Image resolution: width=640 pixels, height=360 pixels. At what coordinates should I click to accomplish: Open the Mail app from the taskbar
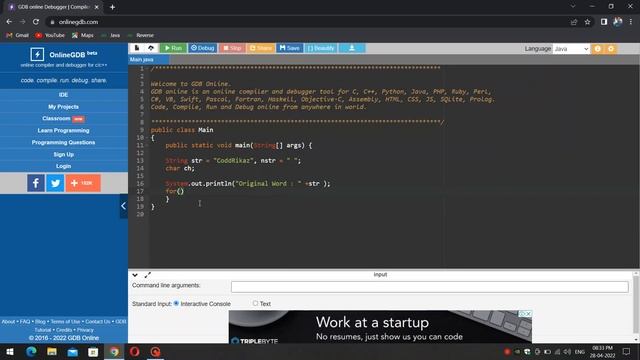click(73, 352)
